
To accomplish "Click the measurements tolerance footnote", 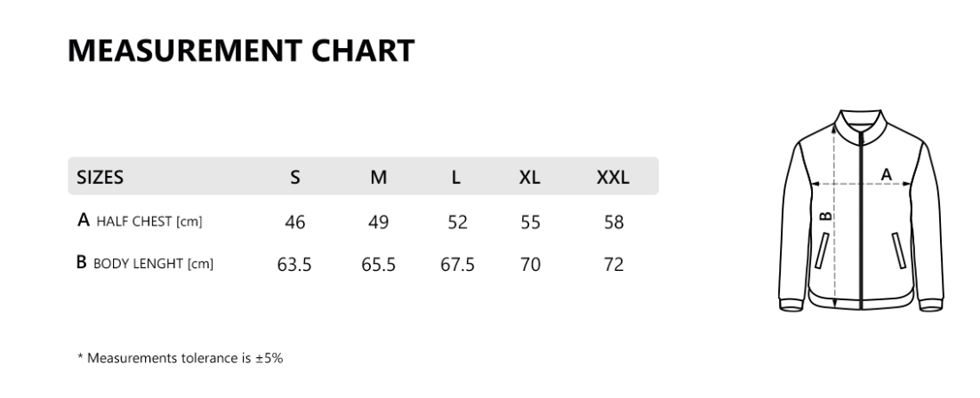I will pyautogui.click(x=181, y=358).
